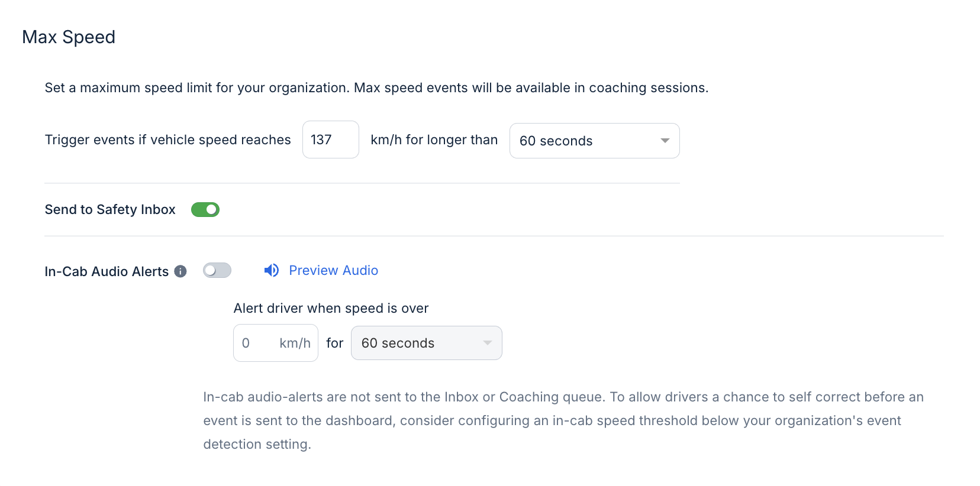
Task: Click the dropdown arrow on the in-cab alert duration selector
Action: (486, 343)
